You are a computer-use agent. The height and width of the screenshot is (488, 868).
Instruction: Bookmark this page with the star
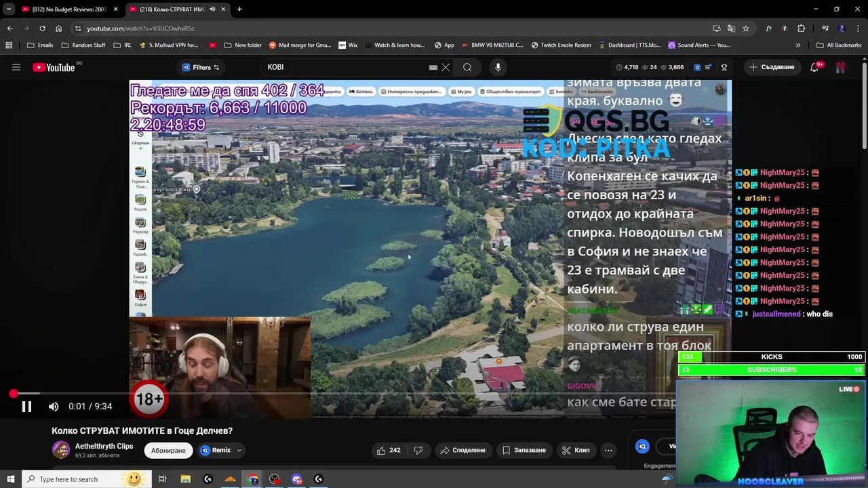(746, 28)
